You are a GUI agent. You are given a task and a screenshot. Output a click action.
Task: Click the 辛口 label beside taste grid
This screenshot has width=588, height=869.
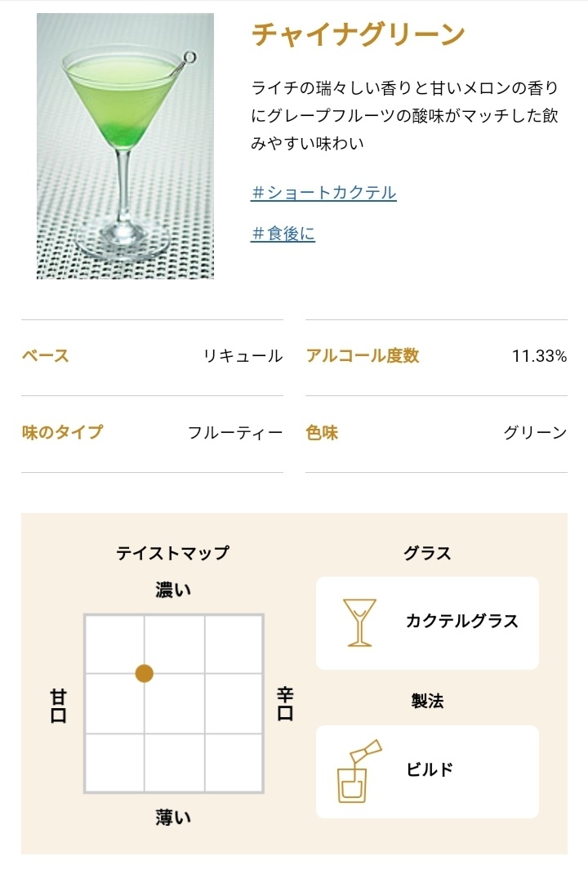(285, 703)
